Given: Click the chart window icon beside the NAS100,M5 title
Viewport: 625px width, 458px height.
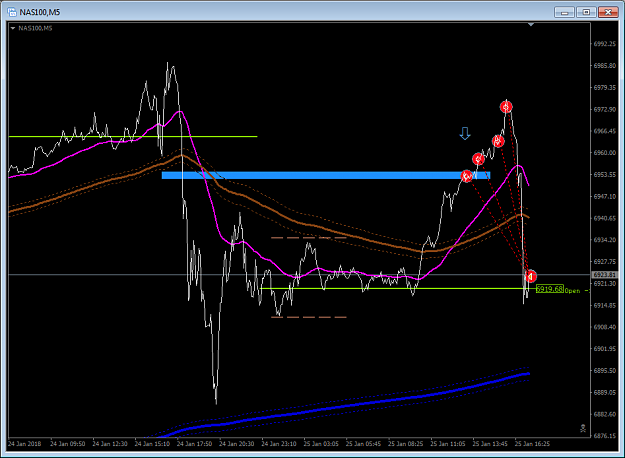Looking at the screenshot, I should [x=12, y=12].
